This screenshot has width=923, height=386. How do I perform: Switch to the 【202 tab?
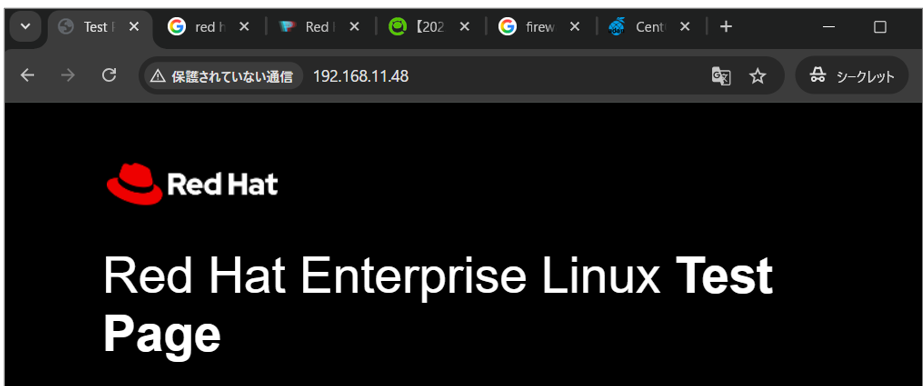[430, 27]
